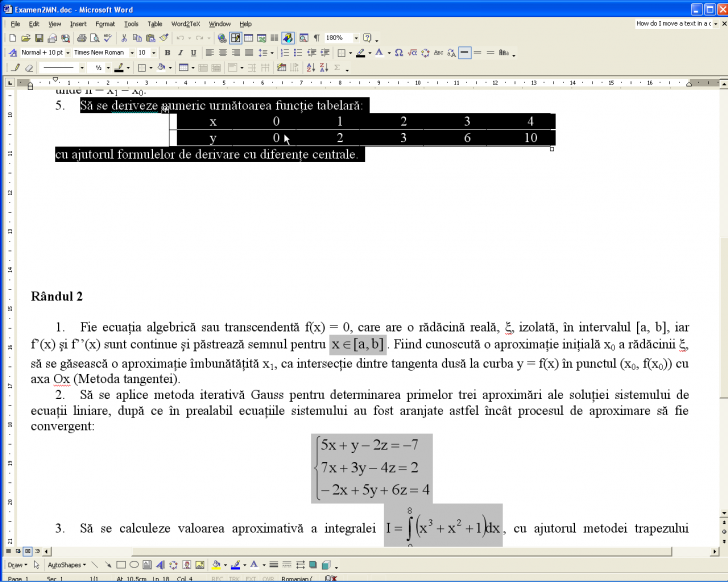The image size is (728, 582).
Task: Insert Clip Art from Drawing toolbar
Action: pos(186,565)
